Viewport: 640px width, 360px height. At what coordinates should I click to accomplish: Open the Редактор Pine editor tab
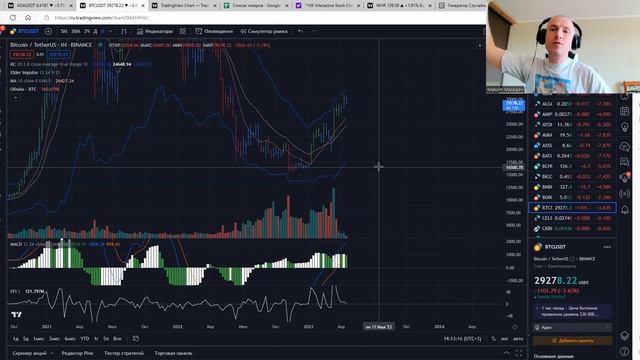tap(77, 353)
